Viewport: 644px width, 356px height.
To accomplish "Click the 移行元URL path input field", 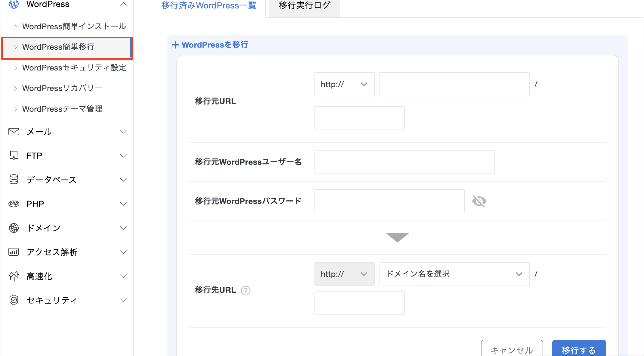I will coord(360,118).
